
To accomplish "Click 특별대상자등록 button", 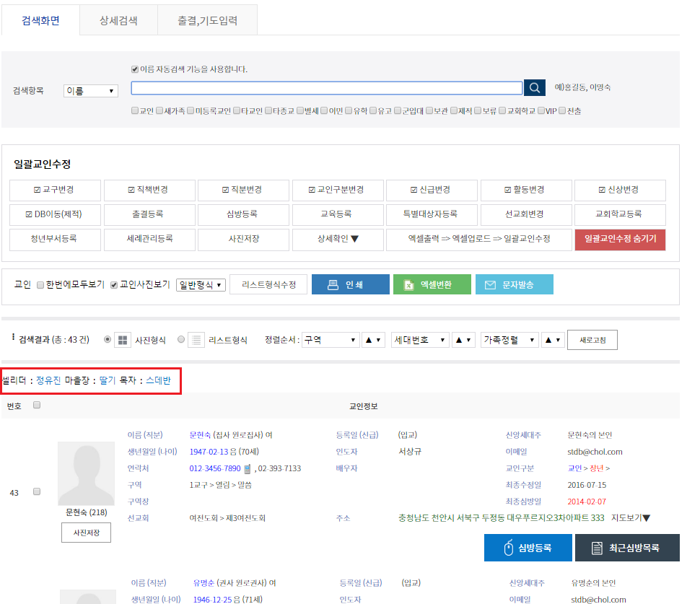I will (432, 215).
